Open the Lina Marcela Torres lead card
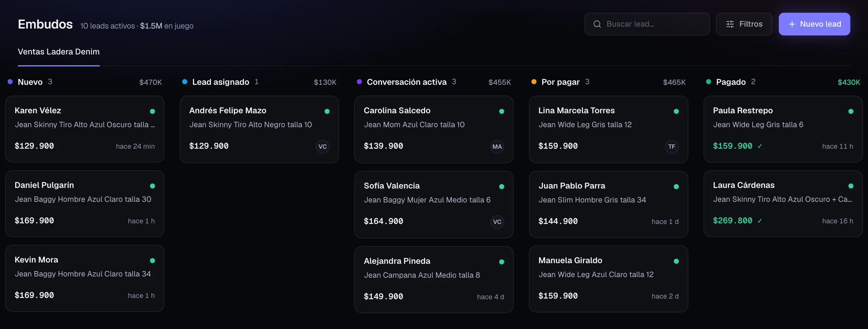Image resolution: width=868 pixels, height=329 pixels. tap(608, 129)
